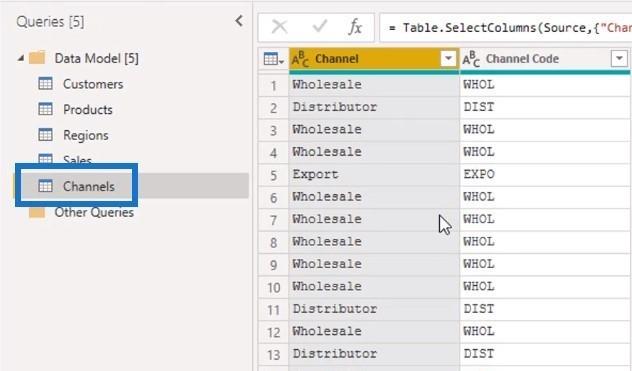Click the DIST cell in row 11
Image resolution: width=632 pixels, height=371 pixels.
(x=545, y=309)
